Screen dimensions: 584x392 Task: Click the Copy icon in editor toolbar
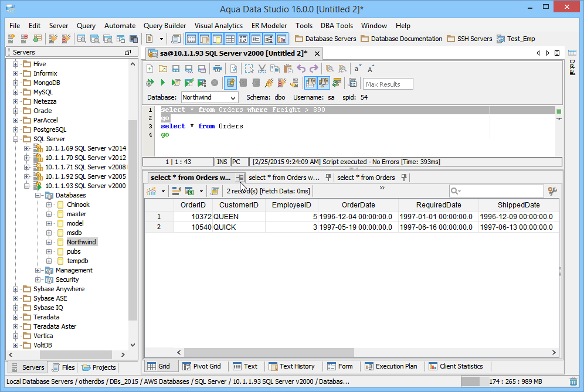coord(275,69)
